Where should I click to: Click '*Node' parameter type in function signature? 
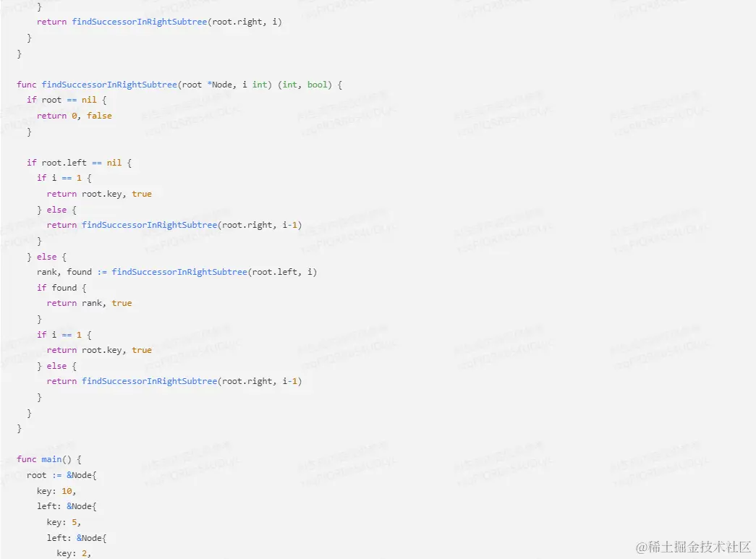pyautogui.click(x=219, y=85)
